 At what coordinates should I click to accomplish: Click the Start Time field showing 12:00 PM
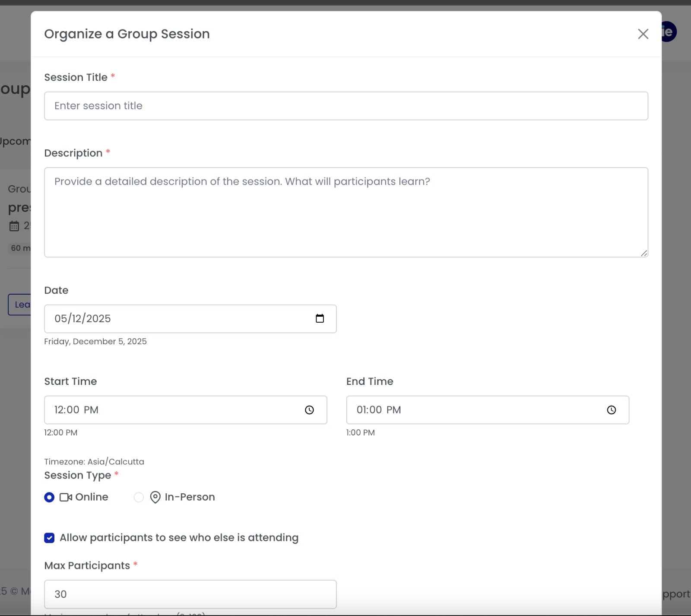(x=173, y=410)
